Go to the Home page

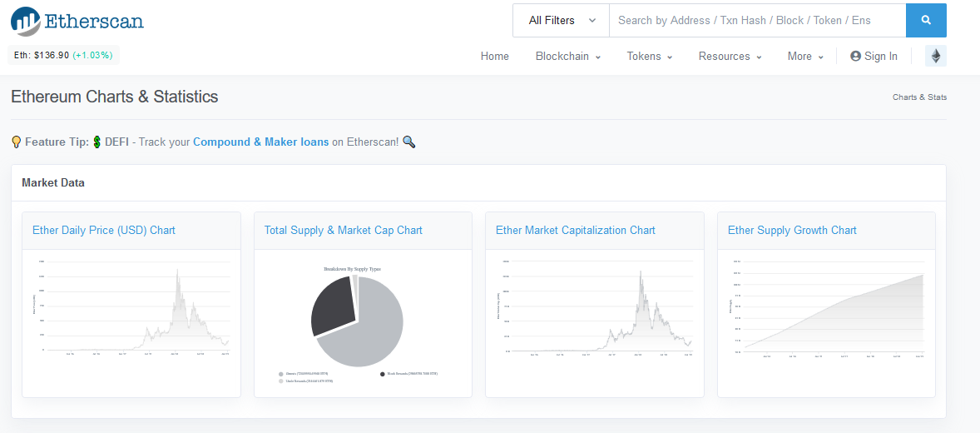[x=495, y=57]
